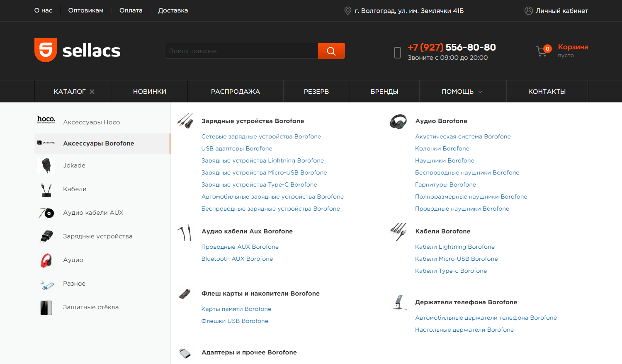Open USB адаптеры Borofone link

tap(237, 148)
